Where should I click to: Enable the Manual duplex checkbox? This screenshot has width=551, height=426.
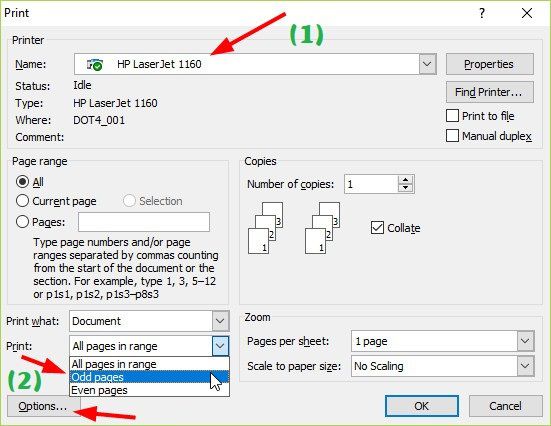(452, 136)
